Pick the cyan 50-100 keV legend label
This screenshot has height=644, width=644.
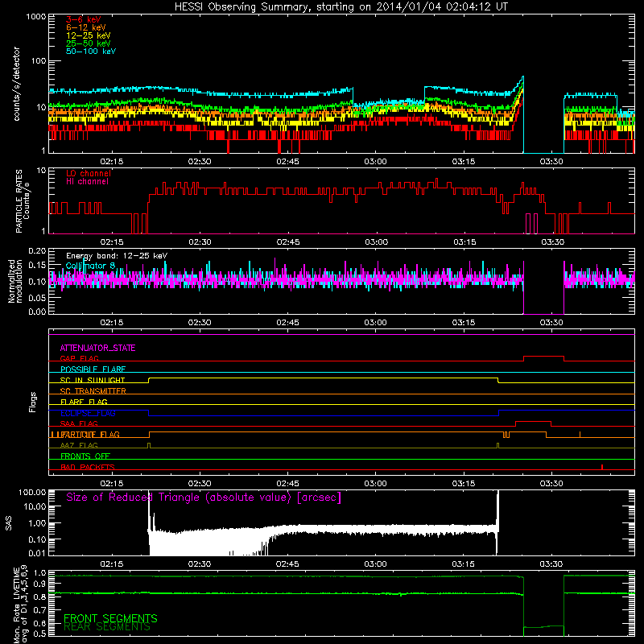(90, 52)
